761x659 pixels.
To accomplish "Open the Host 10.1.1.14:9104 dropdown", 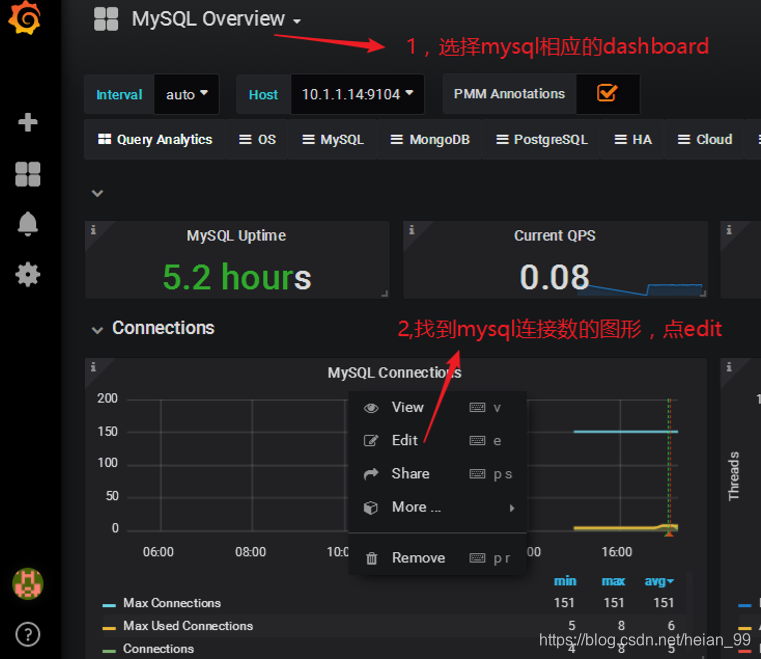I will pos(357,94).
